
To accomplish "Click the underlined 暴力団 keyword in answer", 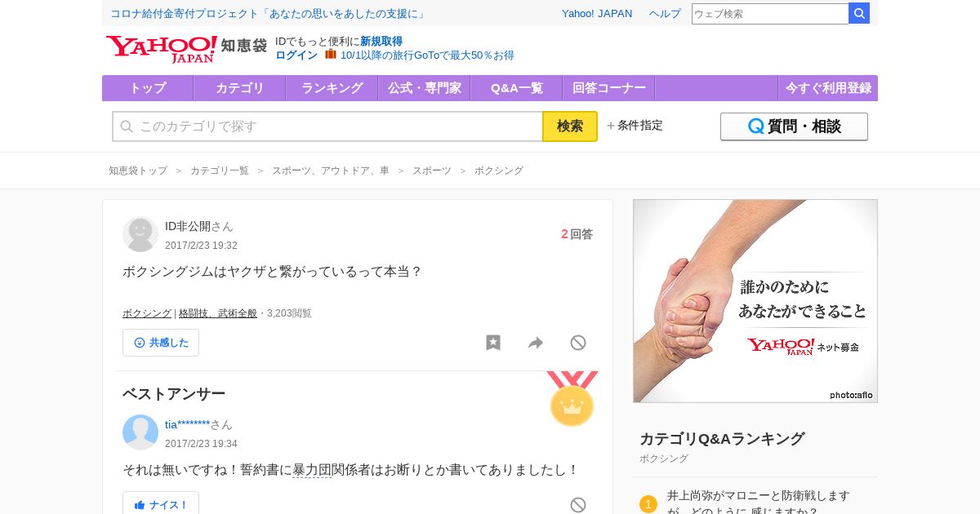I will [x=312, y=470].
